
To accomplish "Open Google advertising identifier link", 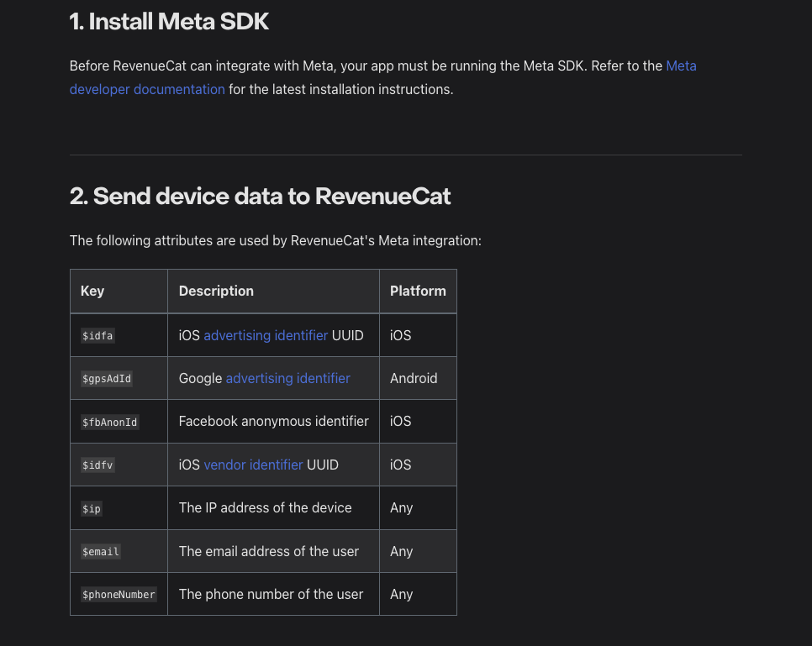I will click(288, 378).
